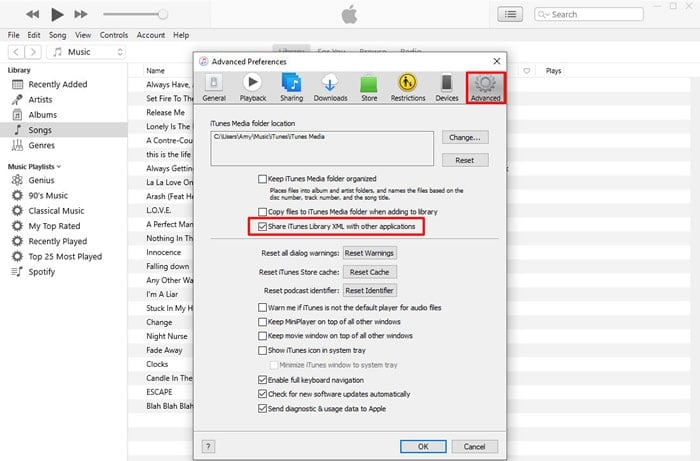
Task: Adjust the volume slider knob
Action: point(163,14)
